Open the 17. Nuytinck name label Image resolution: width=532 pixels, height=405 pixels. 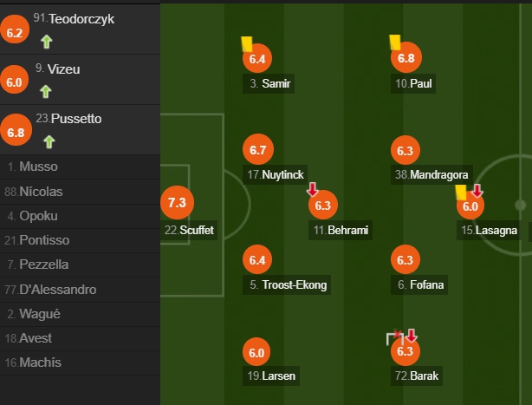coord(276,175)
